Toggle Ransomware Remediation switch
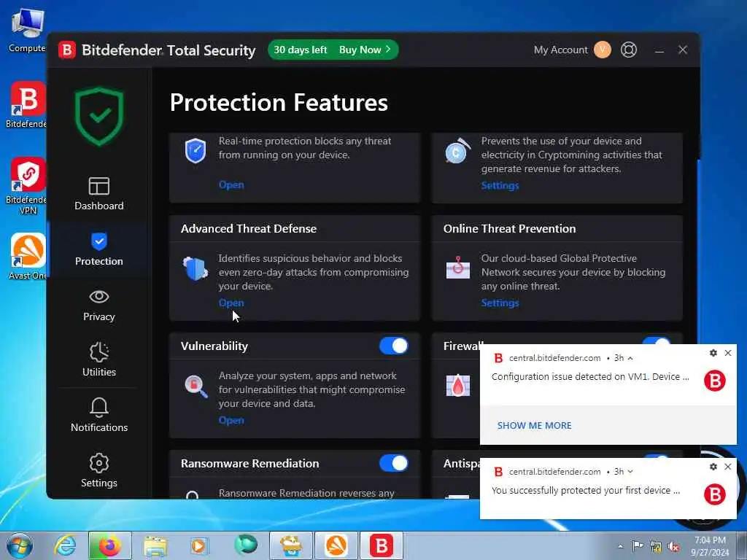747x560 pixels. [394, 463]
